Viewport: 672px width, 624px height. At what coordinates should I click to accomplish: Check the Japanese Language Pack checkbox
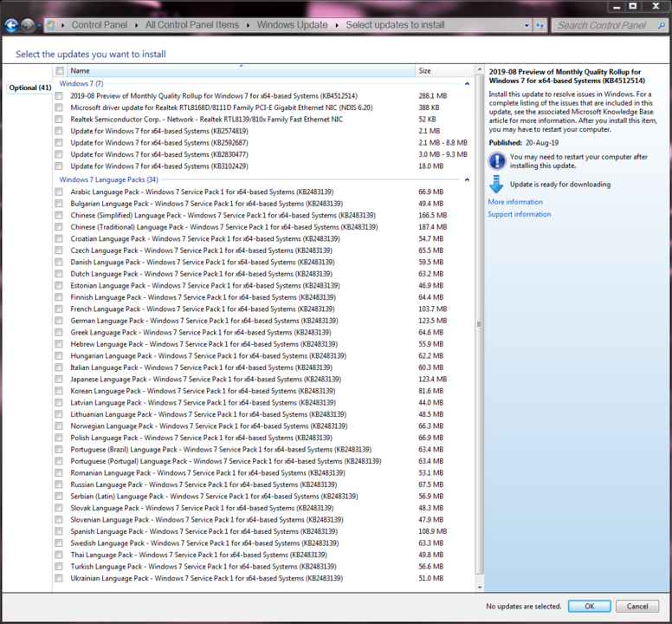click(59, 379)
